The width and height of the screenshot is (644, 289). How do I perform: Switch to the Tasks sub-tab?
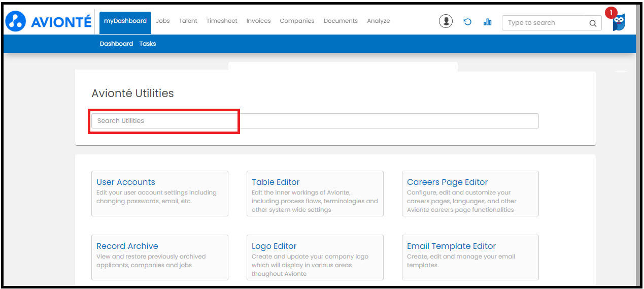tap(148, 44)
